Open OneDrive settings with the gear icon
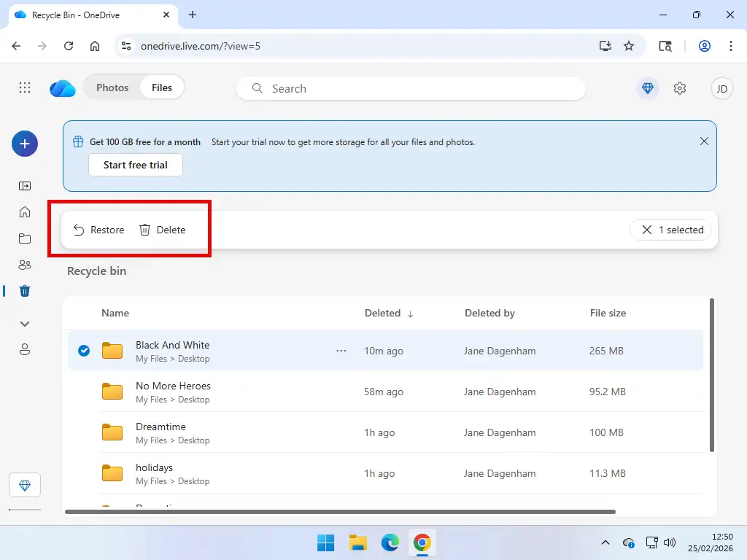Image resolution: width=747 pixels, height=560 pixels. [680, 87]
